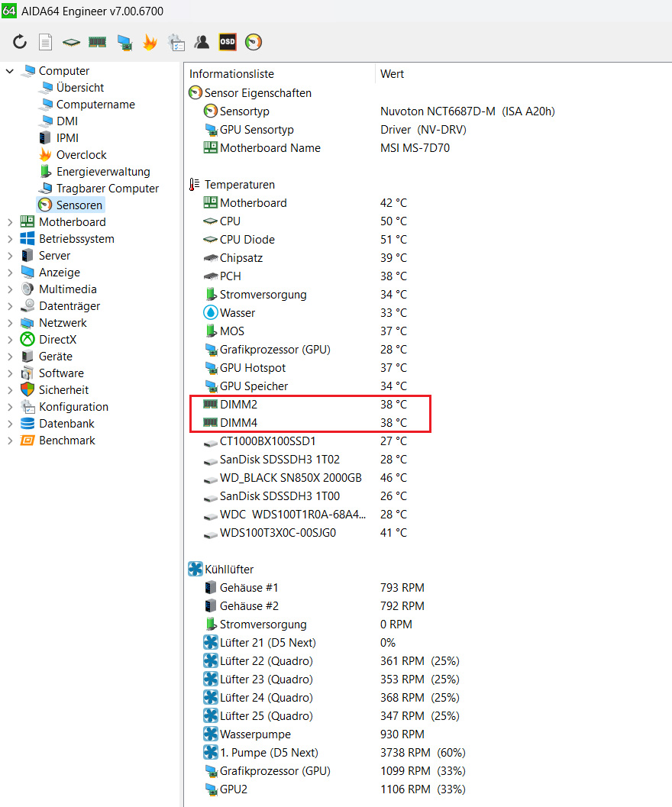Select the Sensoren tree item
The height and width of the screenshot is (807, 672).
(x=79, y=205)
